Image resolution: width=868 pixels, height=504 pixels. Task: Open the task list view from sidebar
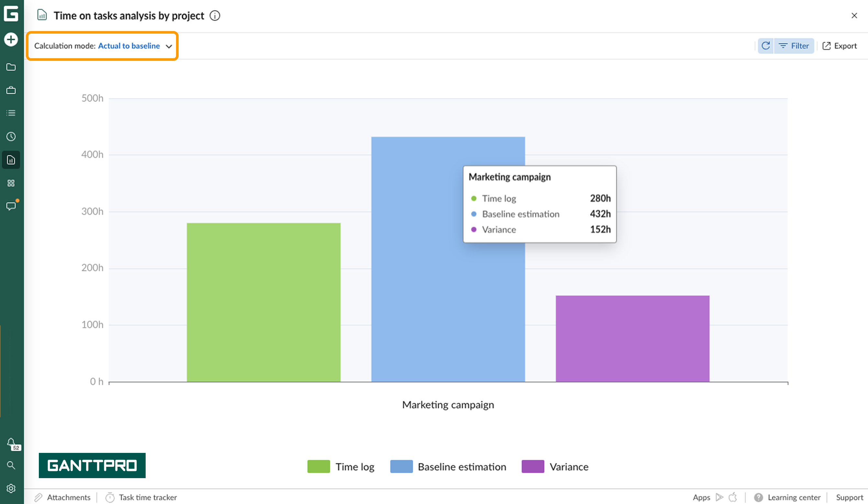(x=11, y=113)
